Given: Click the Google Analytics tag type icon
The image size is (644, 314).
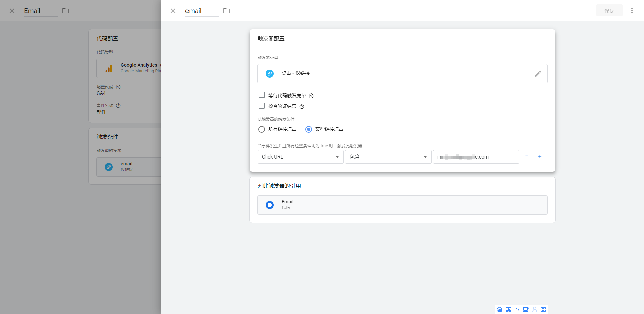Looking at the screenshot, I should [109, 68].
